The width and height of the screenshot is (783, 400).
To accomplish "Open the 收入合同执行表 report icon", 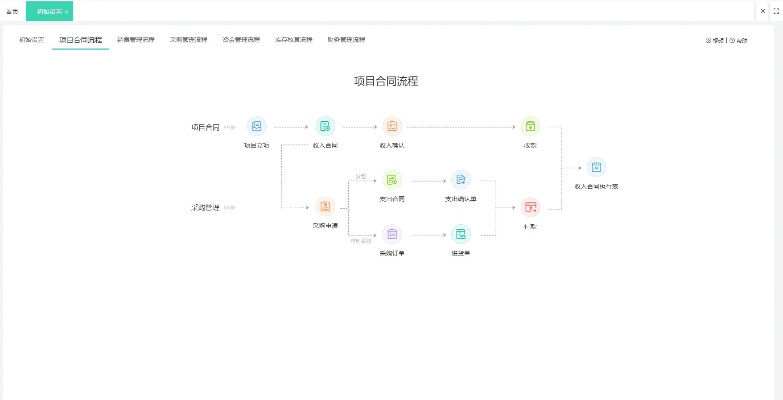I will (596, 167).
